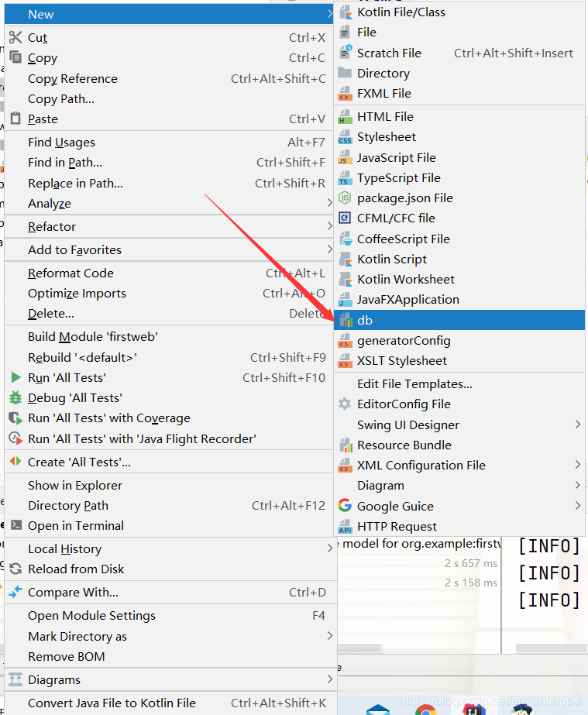
Task: Click the Chrome icon in the taskbar
Action: click(425, 710)
